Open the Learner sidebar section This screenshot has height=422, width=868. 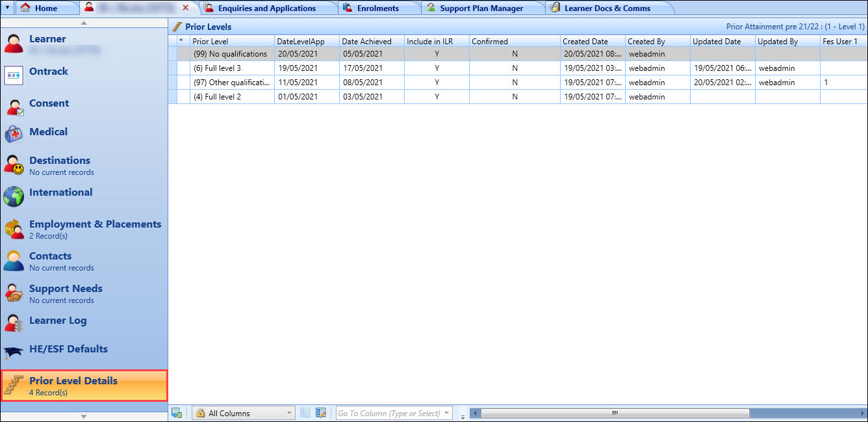[x=84, y=44]
